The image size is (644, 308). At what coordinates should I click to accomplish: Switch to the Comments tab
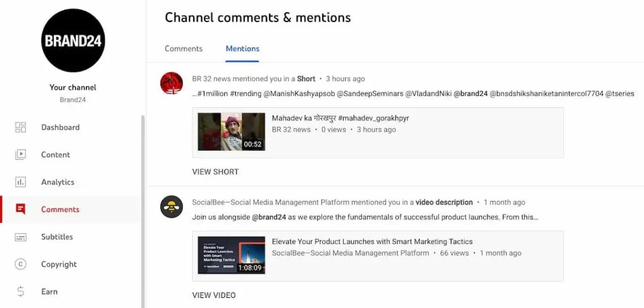[x=184, y=49]
